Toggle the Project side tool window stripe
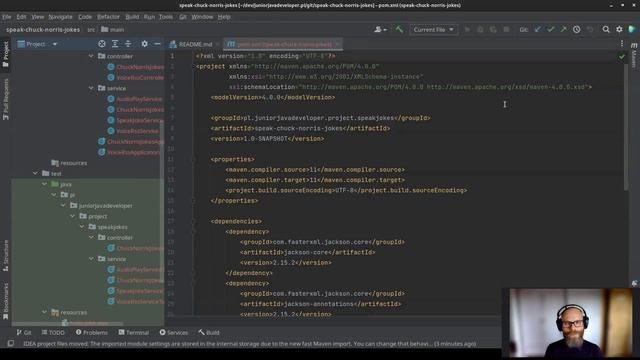This screenshot has width=640, height=360. tap(6, 54)
